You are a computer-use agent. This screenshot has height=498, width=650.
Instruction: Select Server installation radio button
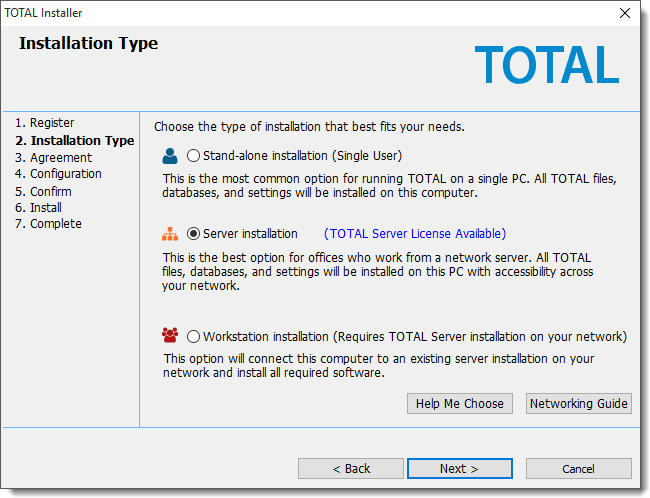[193, 234]
